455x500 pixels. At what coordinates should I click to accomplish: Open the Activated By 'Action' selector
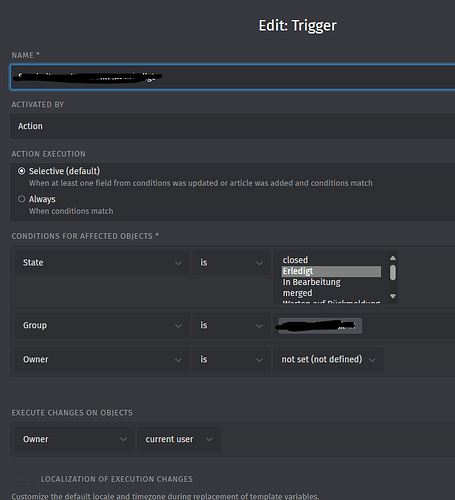pyautogui.click(x=233, y=126)
